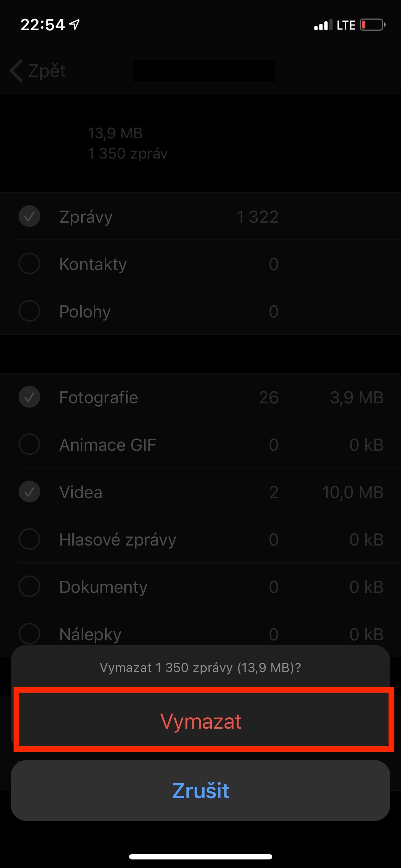Select the Polohy checkbox
The image size is (401, 868).
[x=29, y=311]
